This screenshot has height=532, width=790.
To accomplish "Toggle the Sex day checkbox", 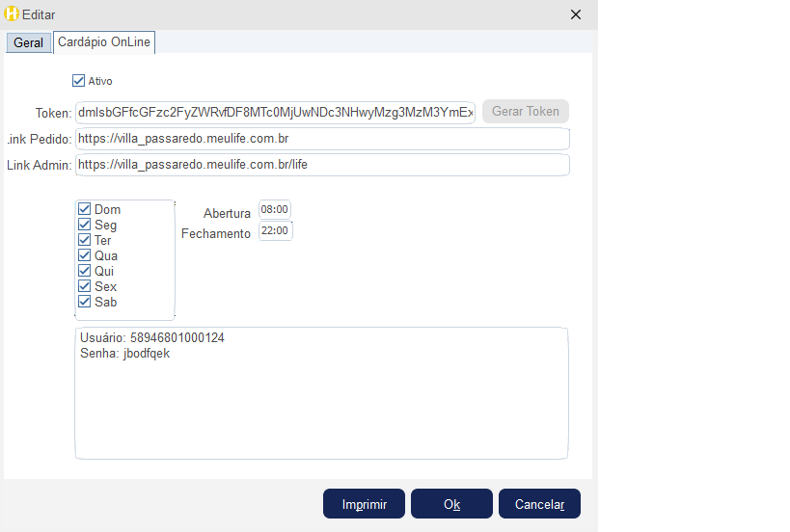I will point(85,286).
